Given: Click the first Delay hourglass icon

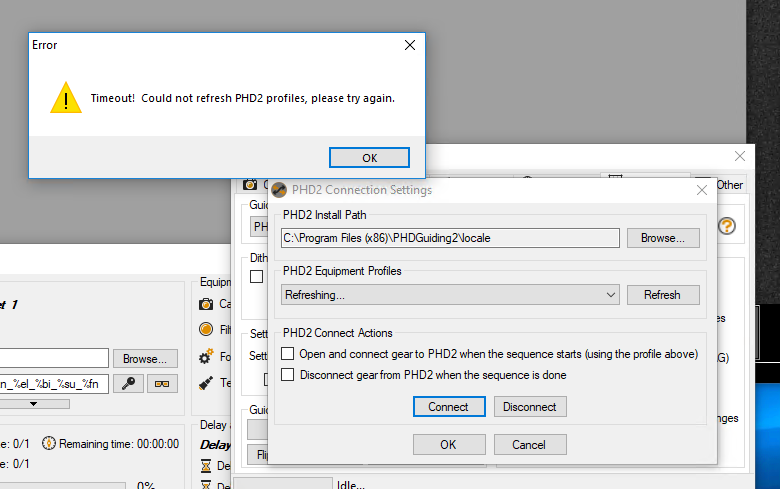Looking at the screenshot, I should [x=206, y=466].
